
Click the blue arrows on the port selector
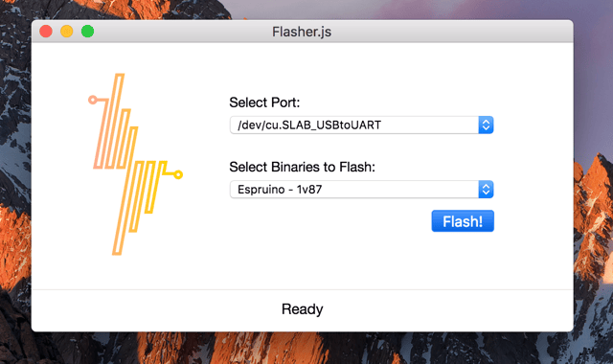pyautogui.click(x=486, y=125)
